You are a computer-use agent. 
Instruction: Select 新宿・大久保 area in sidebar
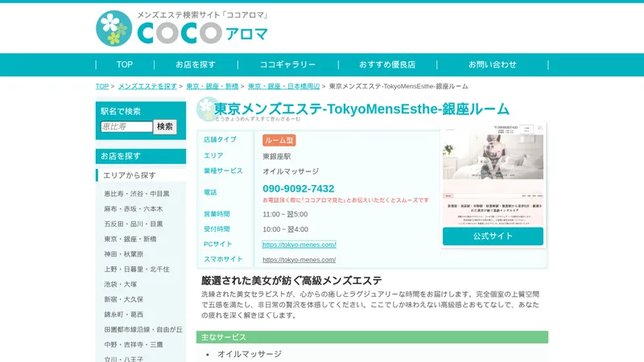124,299
